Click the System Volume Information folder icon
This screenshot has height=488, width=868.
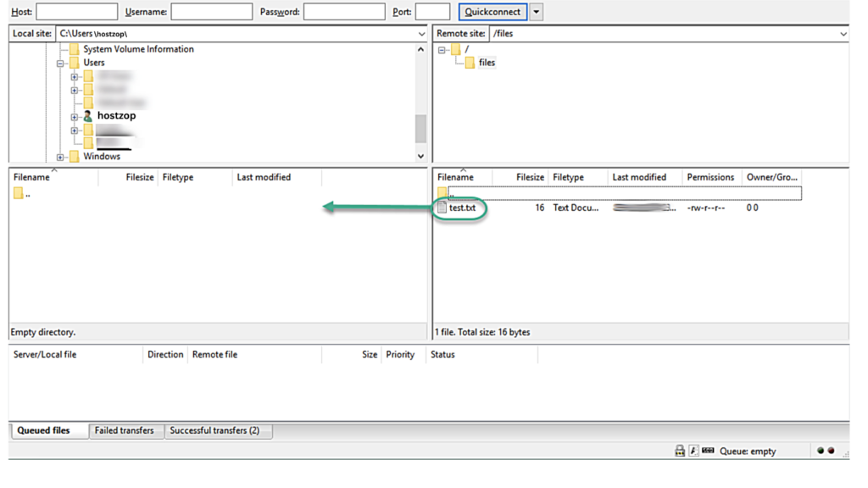pyautogui.click(x=75, y=49)
